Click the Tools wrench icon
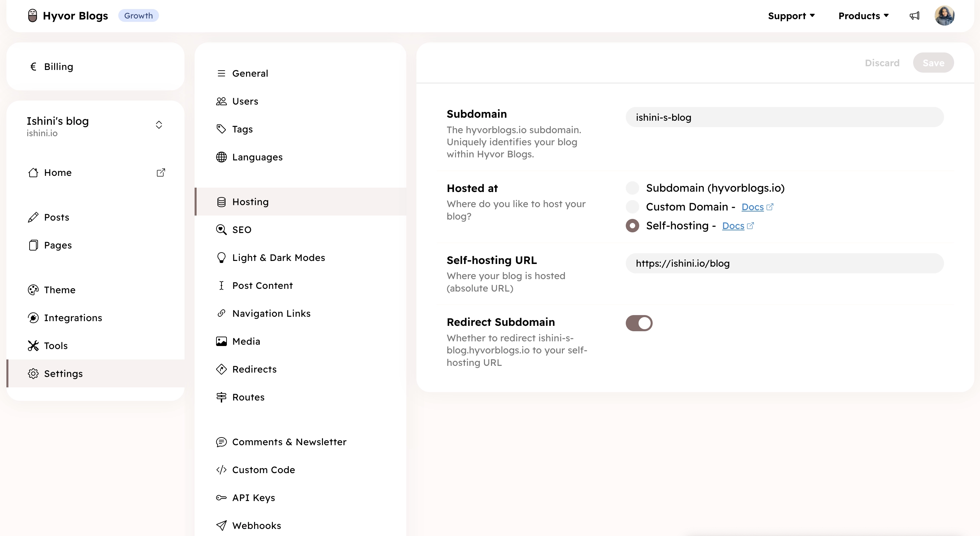The height and width of the screenshot is (536, 980). [33, 346]
